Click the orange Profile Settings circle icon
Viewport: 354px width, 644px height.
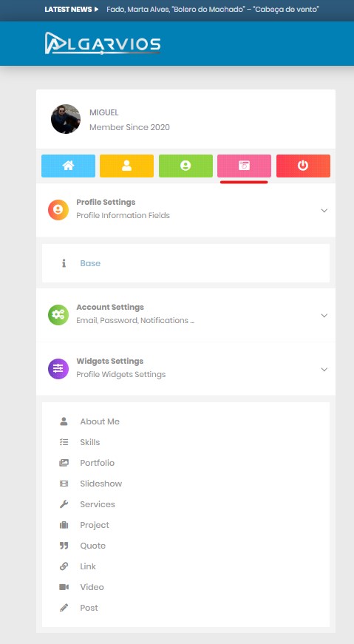pos(58,210)
